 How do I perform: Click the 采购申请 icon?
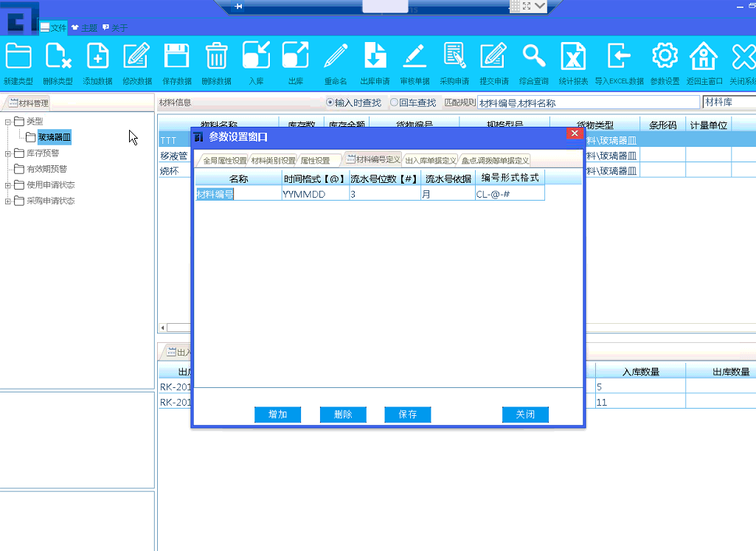[x=454, y=56]
